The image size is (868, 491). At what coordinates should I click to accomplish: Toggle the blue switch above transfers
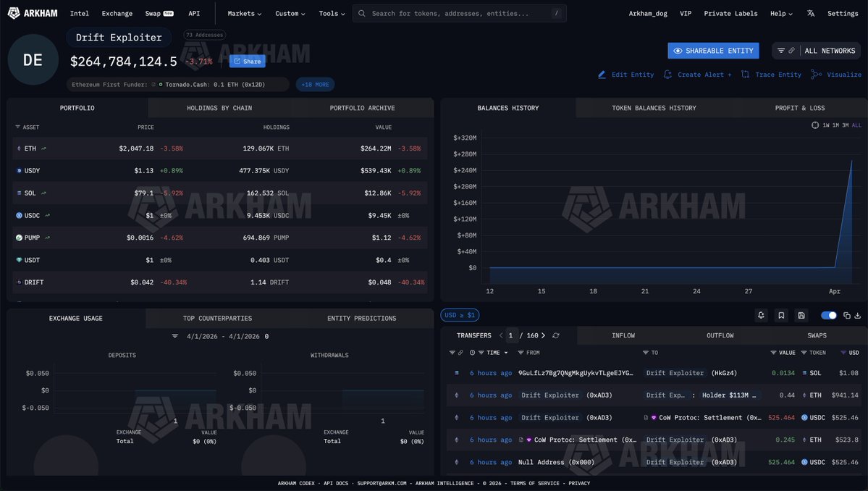[x=829, y=315]
